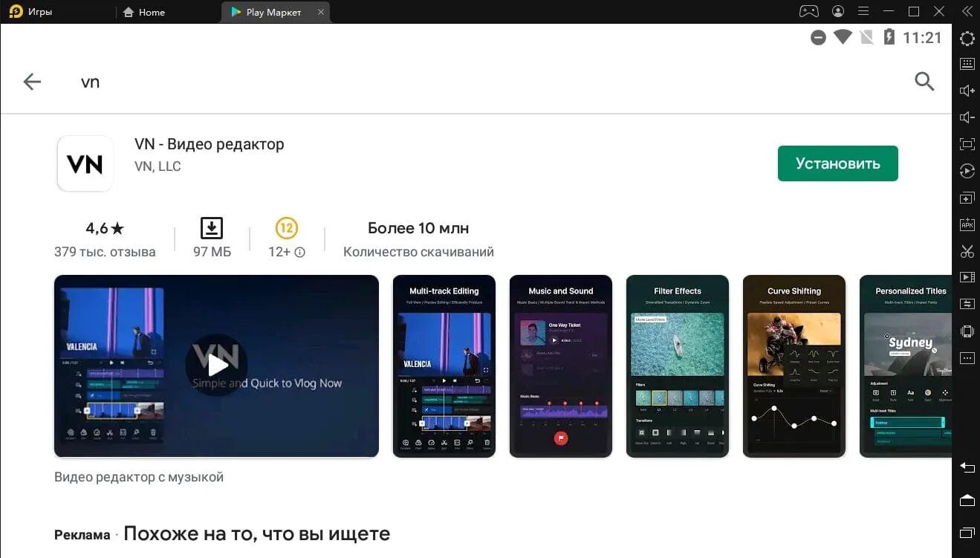This screenshot has width=980, height=558.
Task: Click the no-SIM status icon
Action: (866, 37)
